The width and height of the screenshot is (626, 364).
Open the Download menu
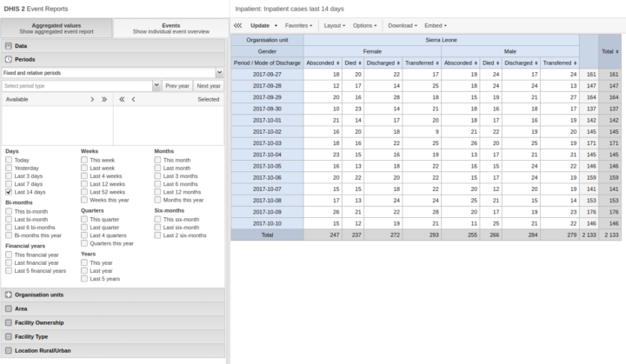[x=403, y=25]
